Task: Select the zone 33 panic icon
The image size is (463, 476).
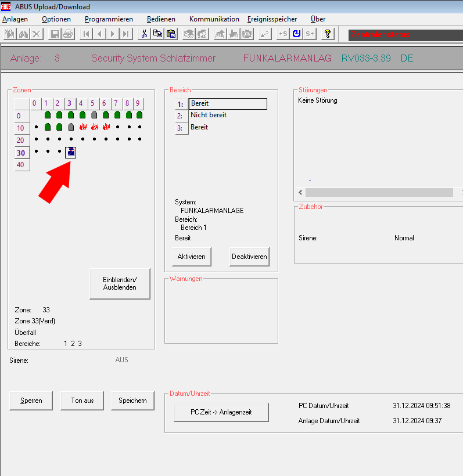Action: [x=71, y=152]
